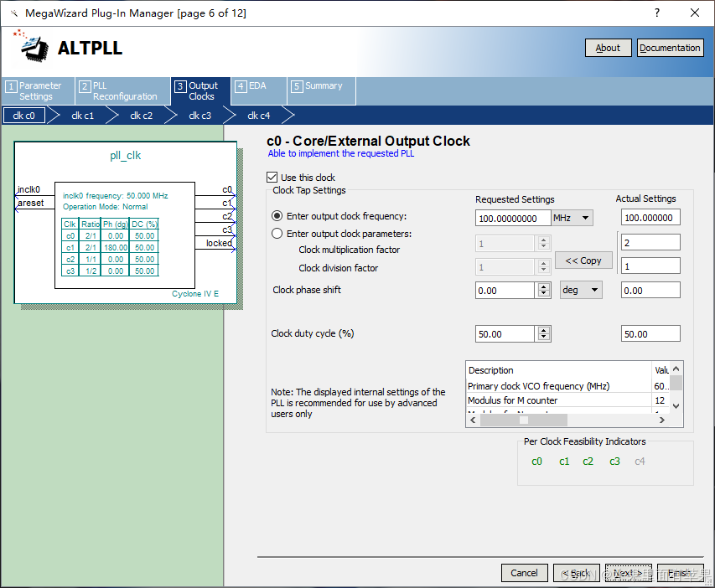Select the Output Clocks tab
The image size is (715, 588).
pyautogui.click(x=200, y=90)
